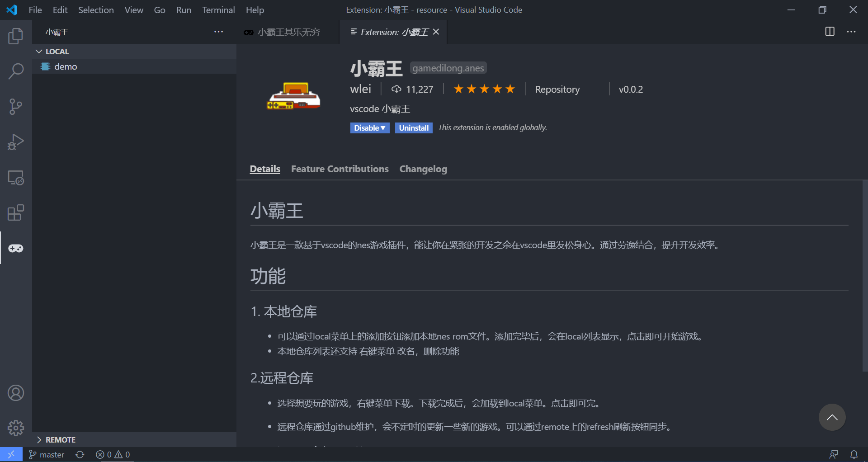Open editor More Actions menu
This screenshot has height=462, width=868.
click(851, 32)
